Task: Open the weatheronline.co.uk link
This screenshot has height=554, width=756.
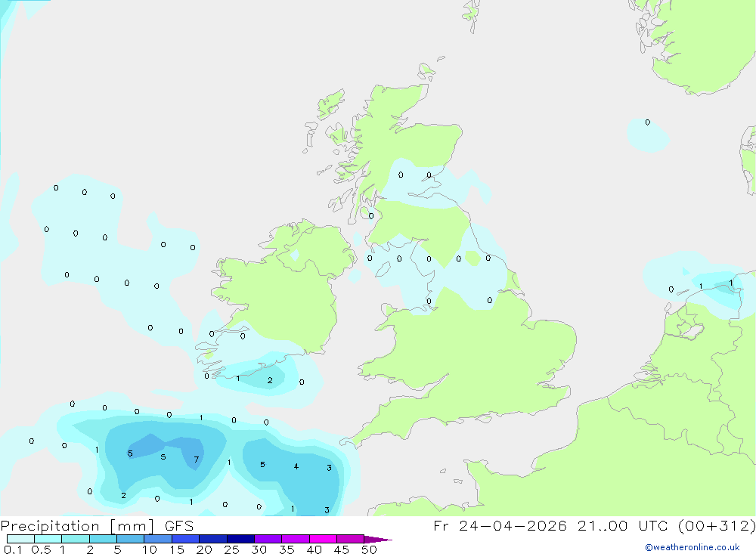Action: click(x=692, y=547)
